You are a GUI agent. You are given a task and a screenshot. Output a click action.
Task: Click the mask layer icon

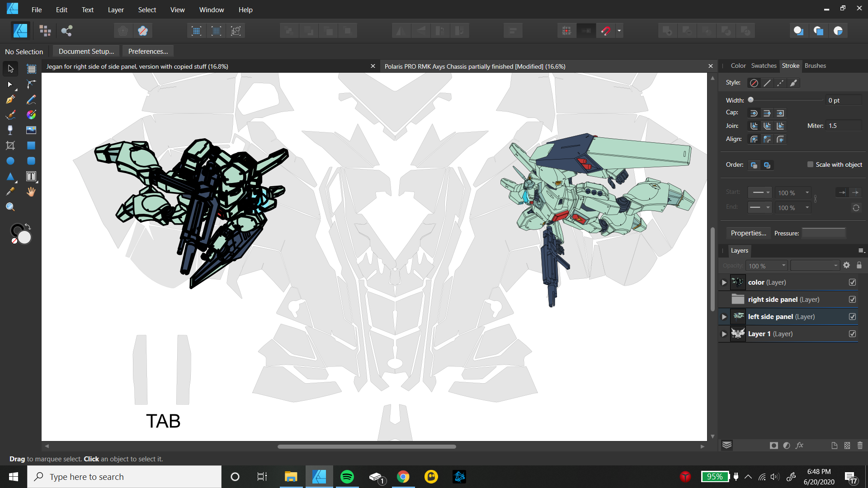pos(774,446)
